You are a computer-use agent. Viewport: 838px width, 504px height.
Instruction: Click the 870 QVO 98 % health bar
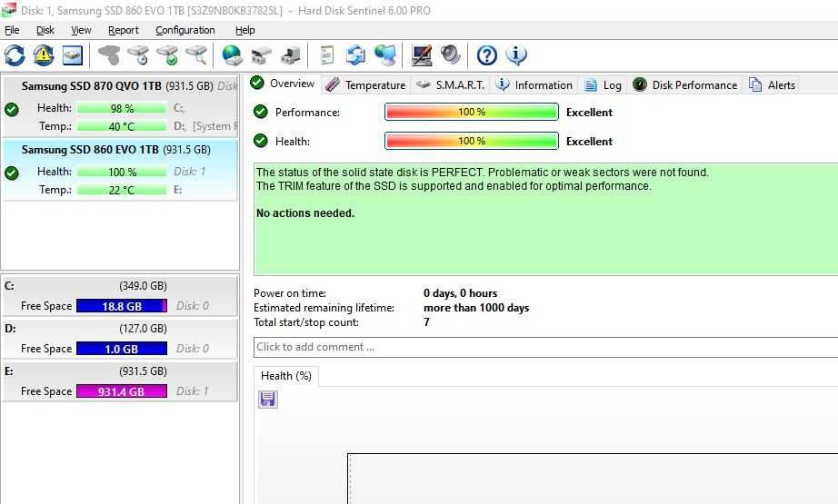coord(122,108)
